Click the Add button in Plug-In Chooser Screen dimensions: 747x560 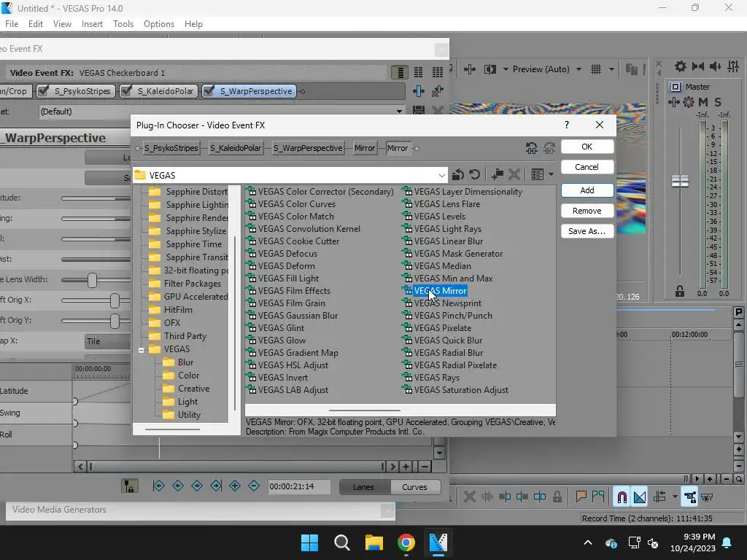[587, 190]
